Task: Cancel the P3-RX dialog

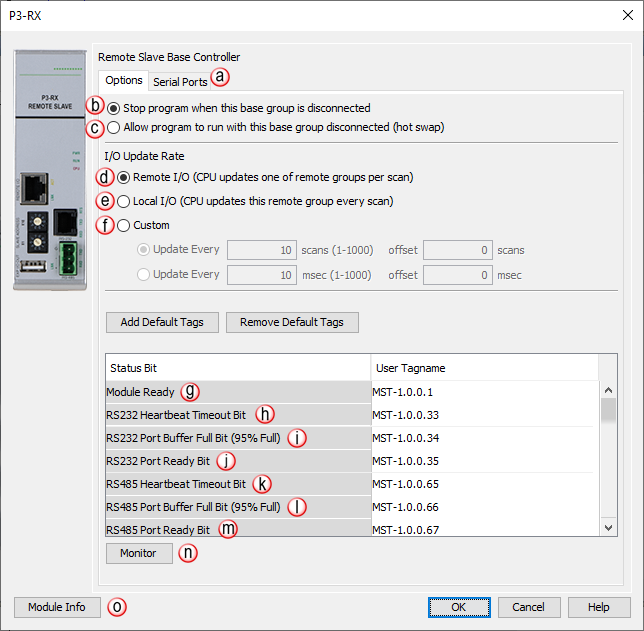Action: (528, 607)
